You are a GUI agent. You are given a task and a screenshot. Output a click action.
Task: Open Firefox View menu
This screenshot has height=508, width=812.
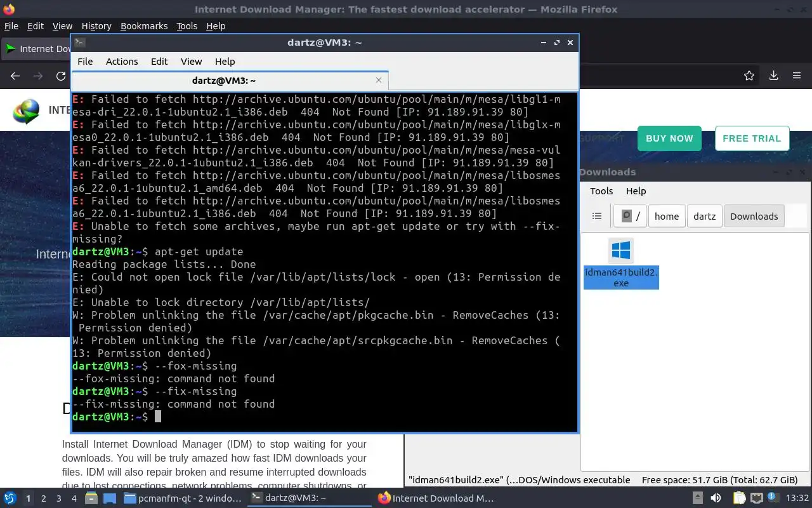pos(62,26)
